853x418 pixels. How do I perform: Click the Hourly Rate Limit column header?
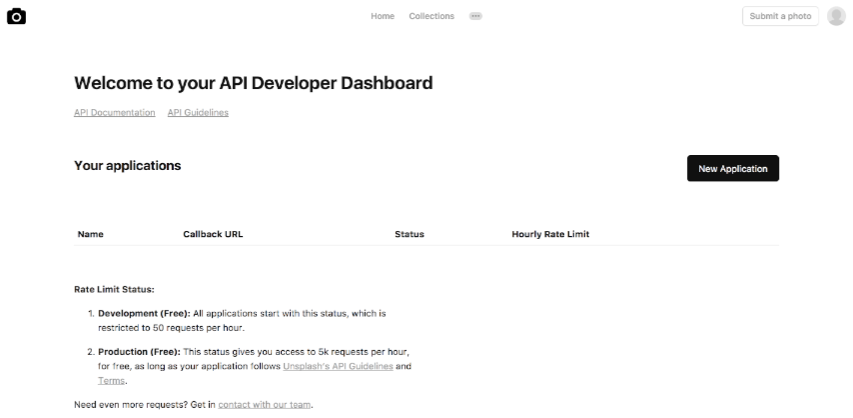[550, 234]
